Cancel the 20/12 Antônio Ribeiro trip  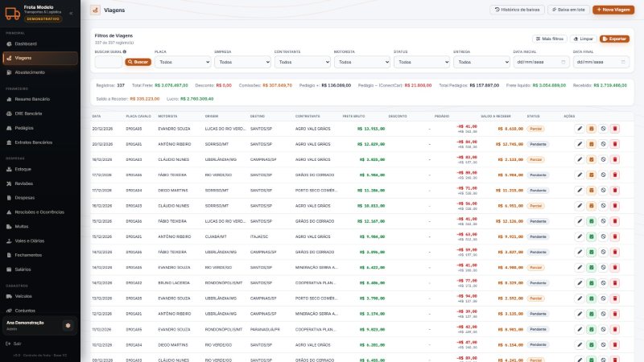tap(603, 144)
